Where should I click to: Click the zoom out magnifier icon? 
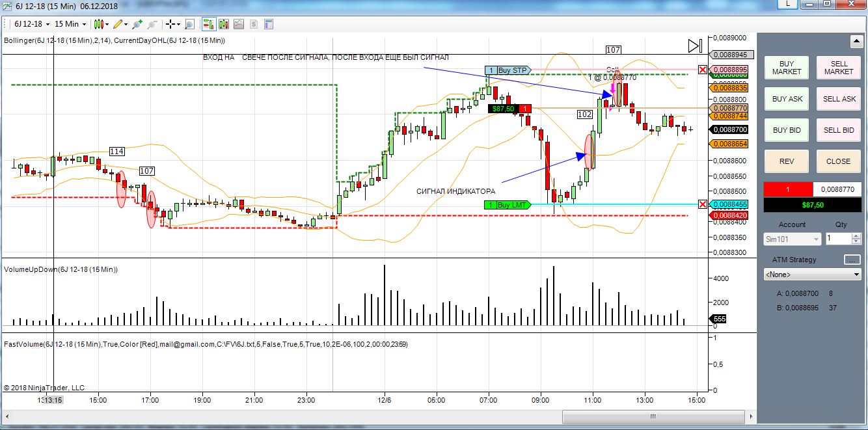[x=152, y=24]
